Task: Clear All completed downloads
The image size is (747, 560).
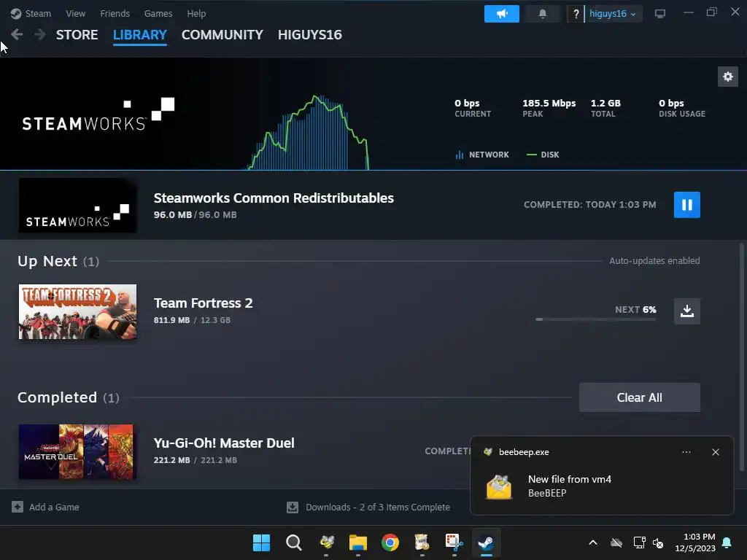Action: pos(639,397)
